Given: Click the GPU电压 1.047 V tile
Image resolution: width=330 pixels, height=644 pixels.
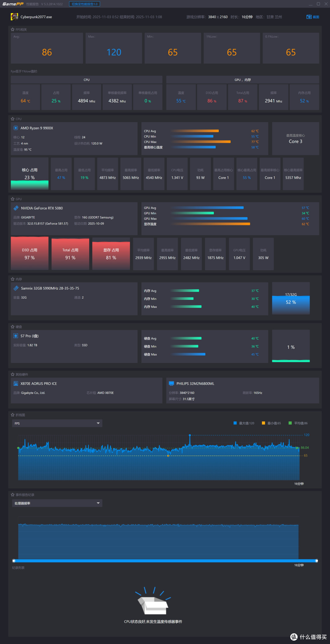Looking at the screenshot, I should point(239,254).
